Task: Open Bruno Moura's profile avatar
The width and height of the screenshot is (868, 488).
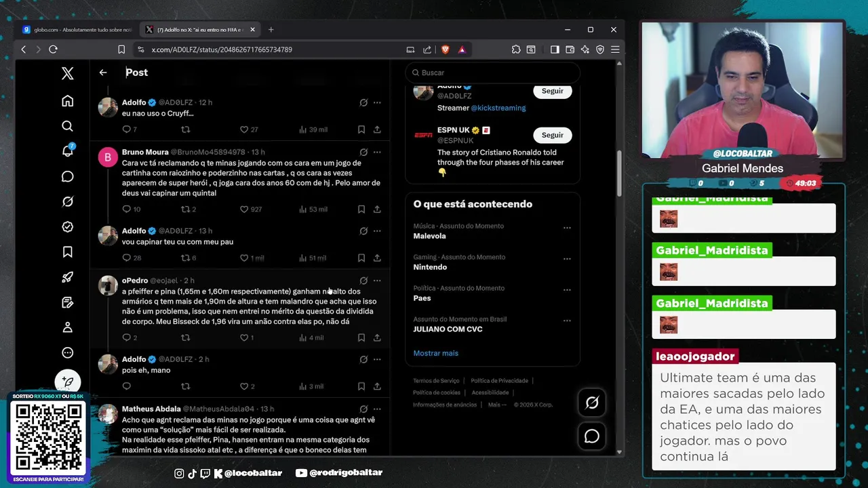Action: [108, 157]
